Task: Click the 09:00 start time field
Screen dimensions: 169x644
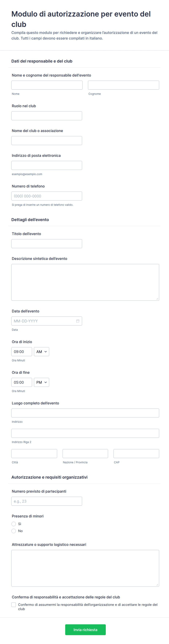Action: [x=22, y=352]
